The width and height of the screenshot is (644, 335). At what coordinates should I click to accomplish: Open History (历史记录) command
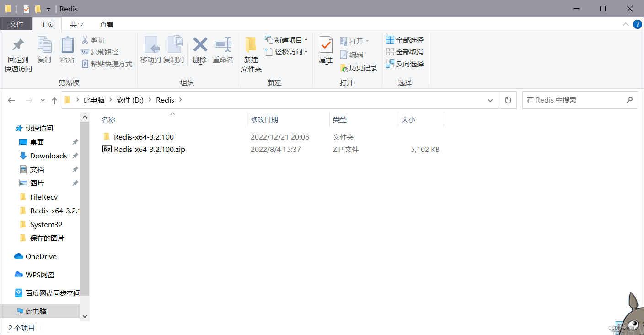[359, 68]
